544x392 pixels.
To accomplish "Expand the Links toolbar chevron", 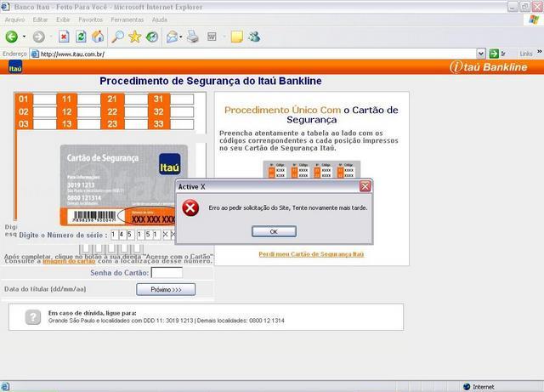I will [540, 52].
